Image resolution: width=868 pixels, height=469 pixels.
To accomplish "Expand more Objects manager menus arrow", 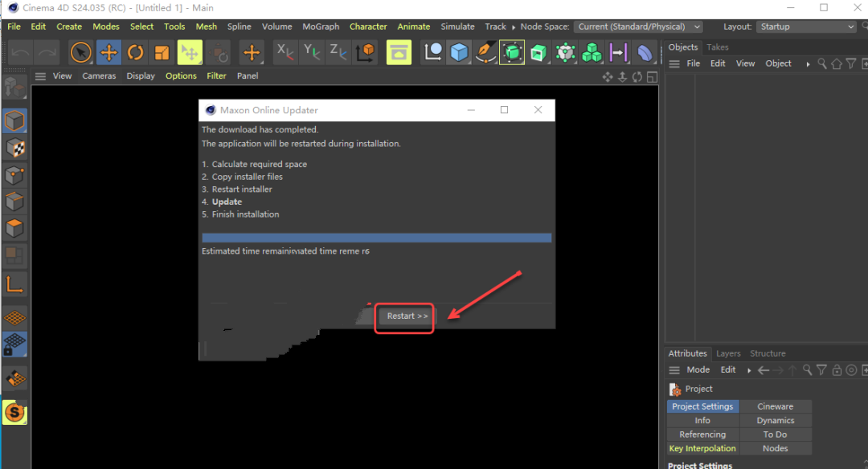I will 808,64.
